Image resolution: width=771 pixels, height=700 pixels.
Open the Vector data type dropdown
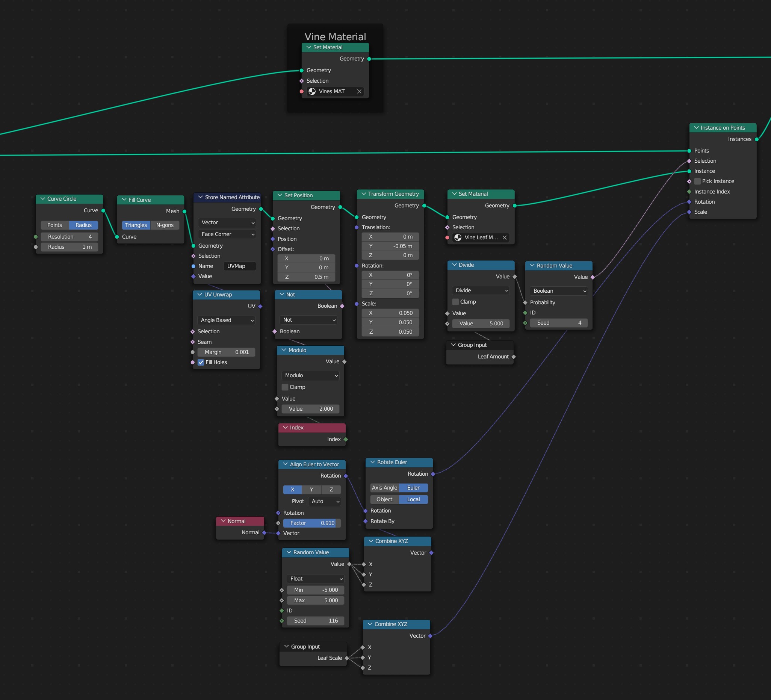click(228, 222)
